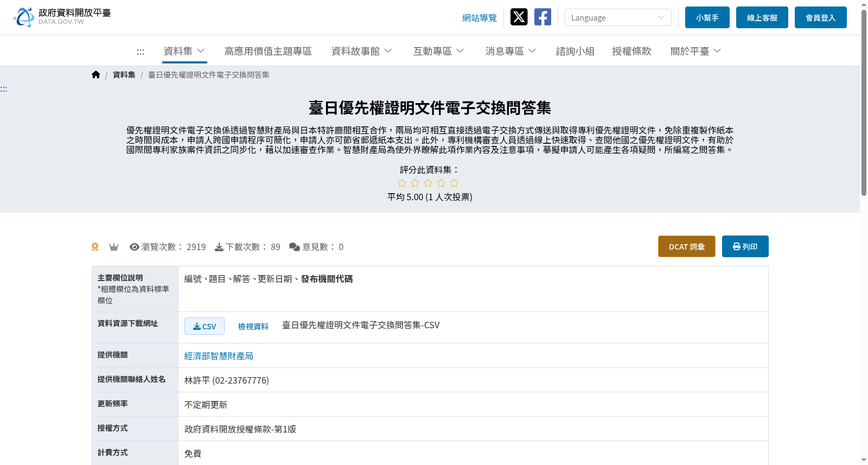Click the download icon beside 下載次數
868x465 pixels.
[219, 247]
